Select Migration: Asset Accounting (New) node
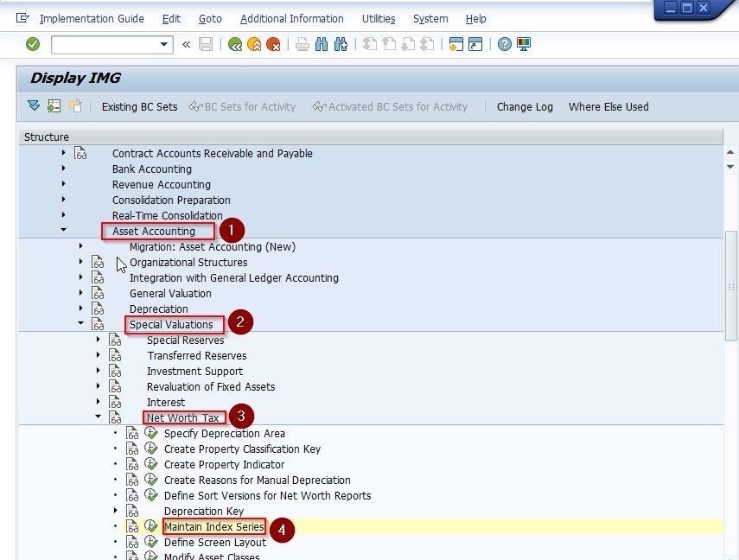This screenshot has width=739, height=560. 213,246
